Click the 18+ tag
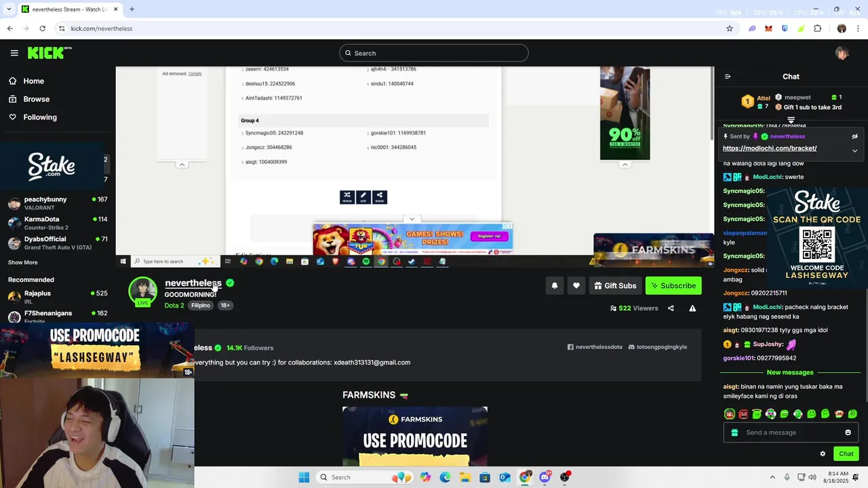The width and height of the screenshot is (868, 488). [225, 305]
